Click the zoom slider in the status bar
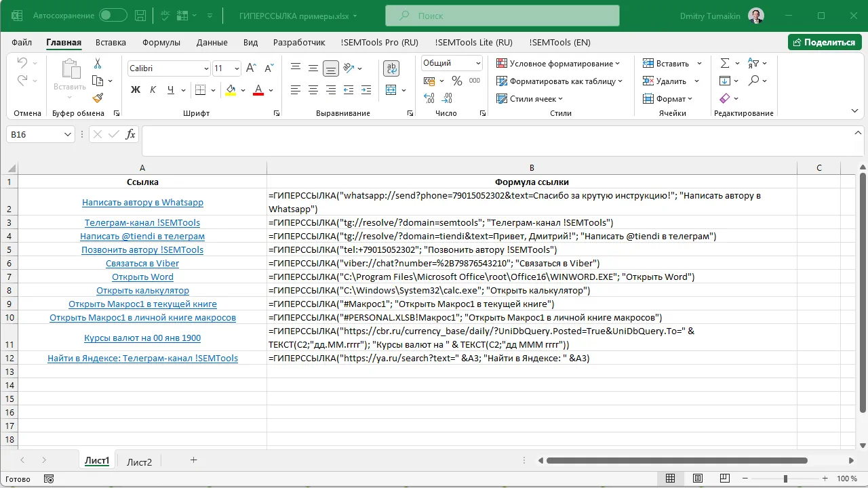This screenshot has width=868, height=488. tap(785, 479)
